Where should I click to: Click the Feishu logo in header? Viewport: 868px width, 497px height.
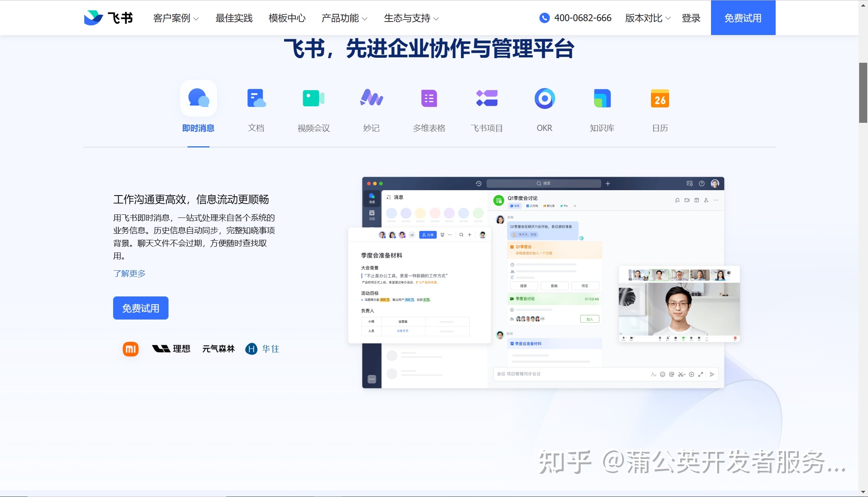[x=108, y=18]
